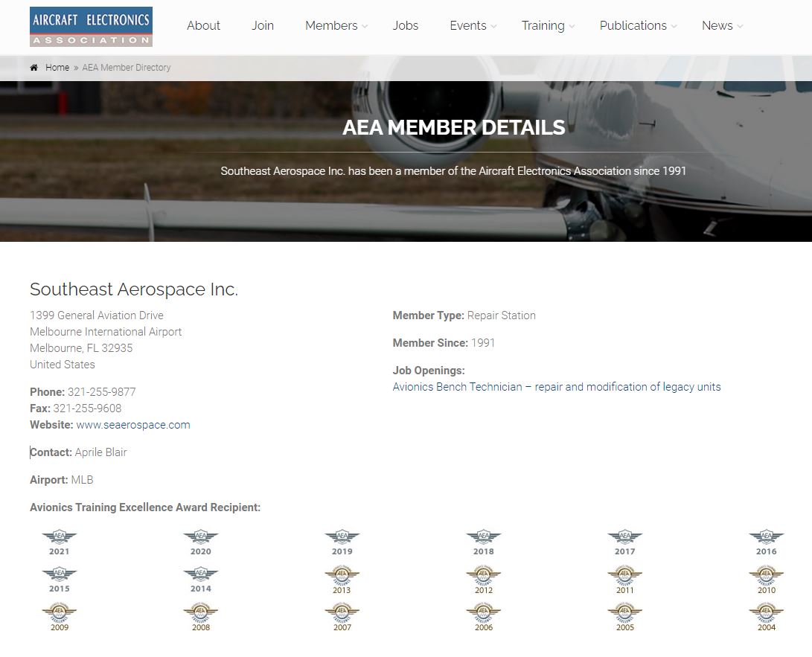The height and width of the screenshot is (657, 812).
Task: Select the 2010 gold award badge
Action: point(767,580)
